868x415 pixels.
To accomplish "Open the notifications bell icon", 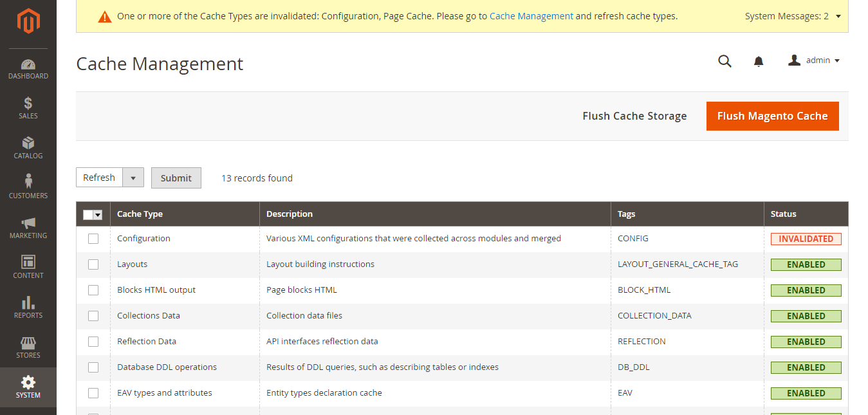I will [x=759, y=61].
